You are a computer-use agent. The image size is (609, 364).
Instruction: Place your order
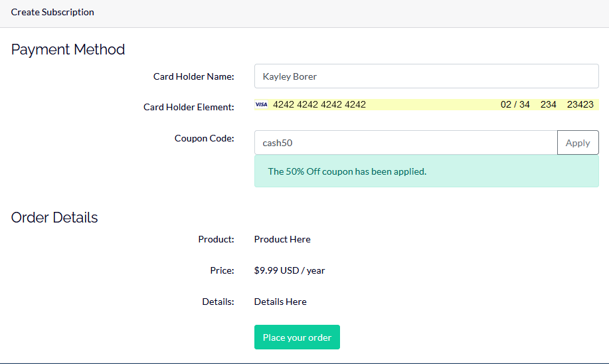(x=297, y=337)
